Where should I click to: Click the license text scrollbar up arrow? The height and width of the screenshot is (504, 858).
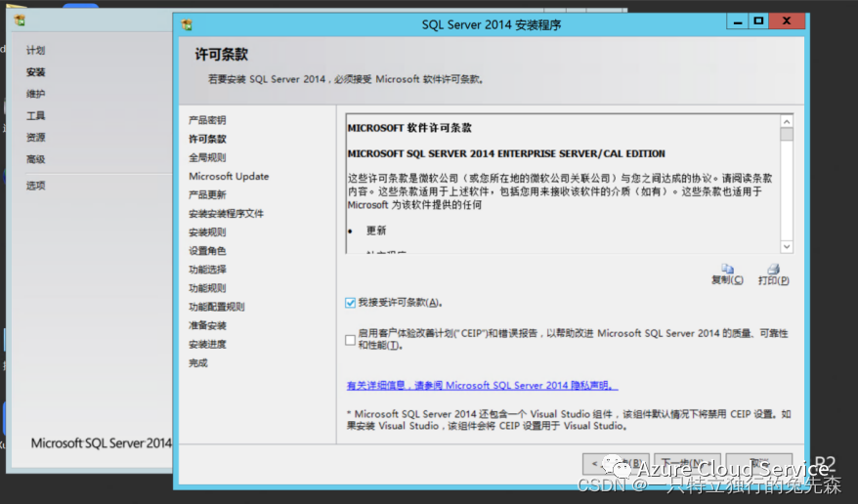(787, 121)
